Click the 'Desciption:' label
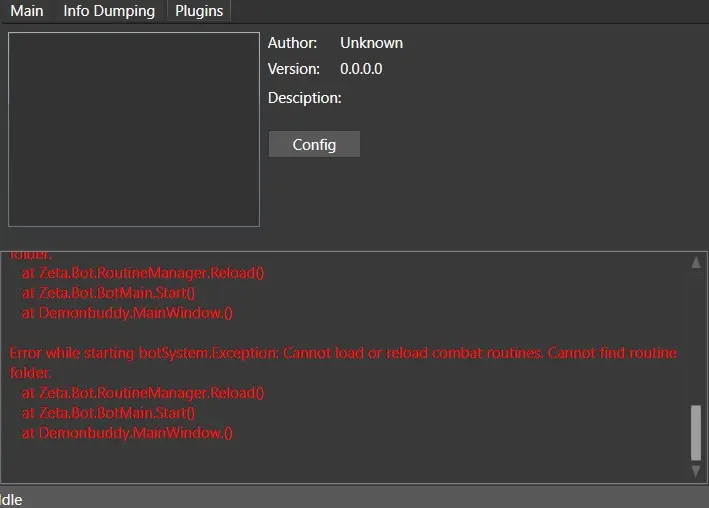Image resolution: width=709 pixels, height=508 pixels. [x=304, y=98]
